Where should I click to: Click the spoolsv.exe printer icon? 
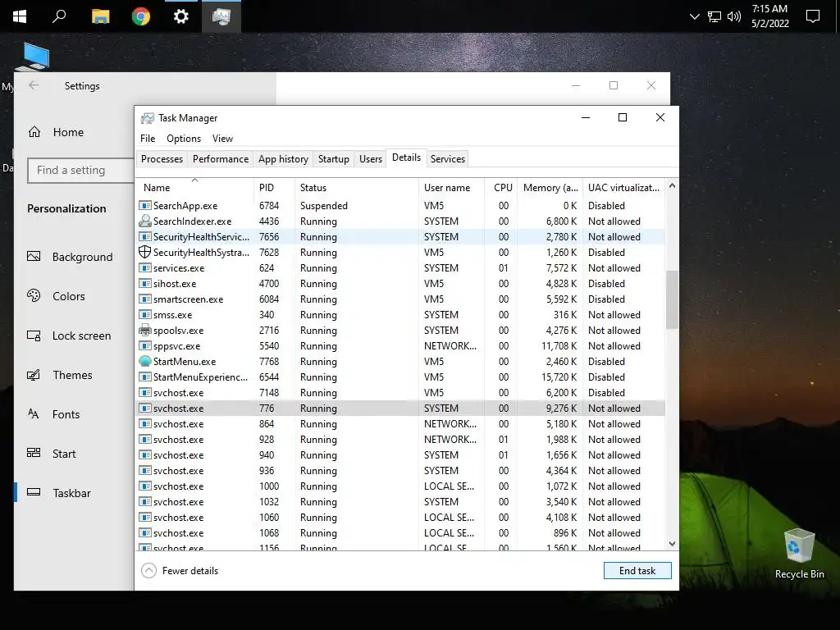(x=144, y=331)
